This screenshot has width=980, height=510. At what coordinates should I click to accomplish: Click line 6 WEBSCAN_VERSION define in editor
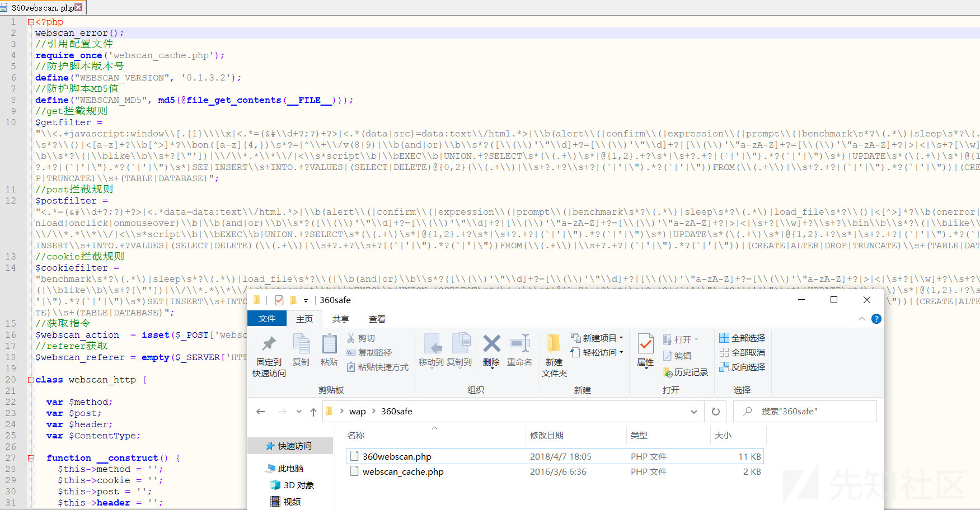(x=138, y=78)
